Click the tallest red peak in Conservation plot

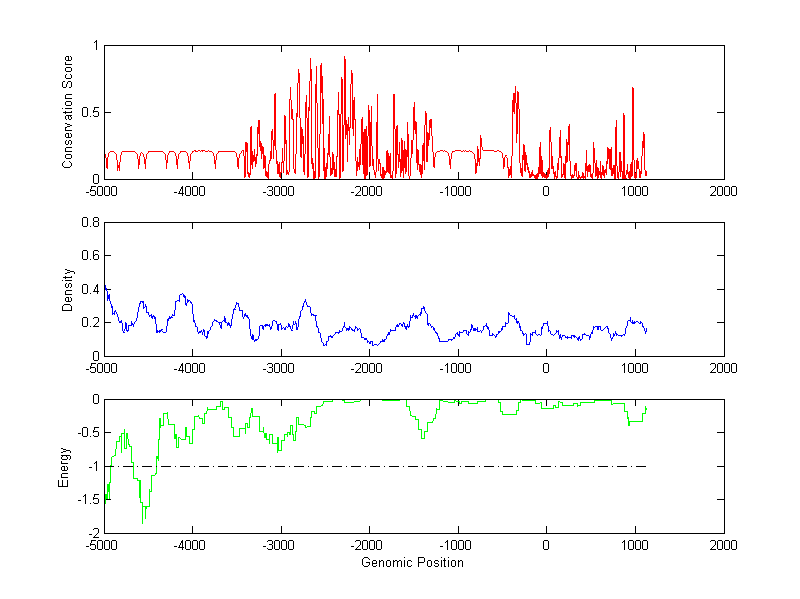[345, 60]
